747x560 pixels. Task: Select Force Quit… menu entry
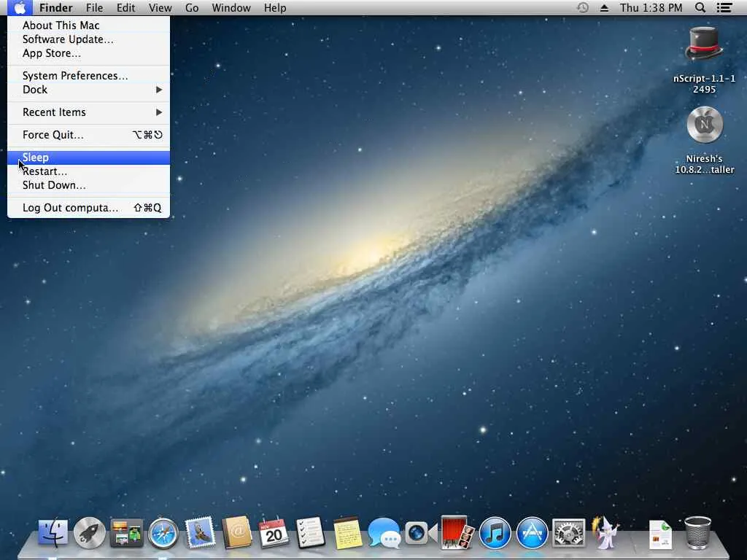tap(53, 135)
